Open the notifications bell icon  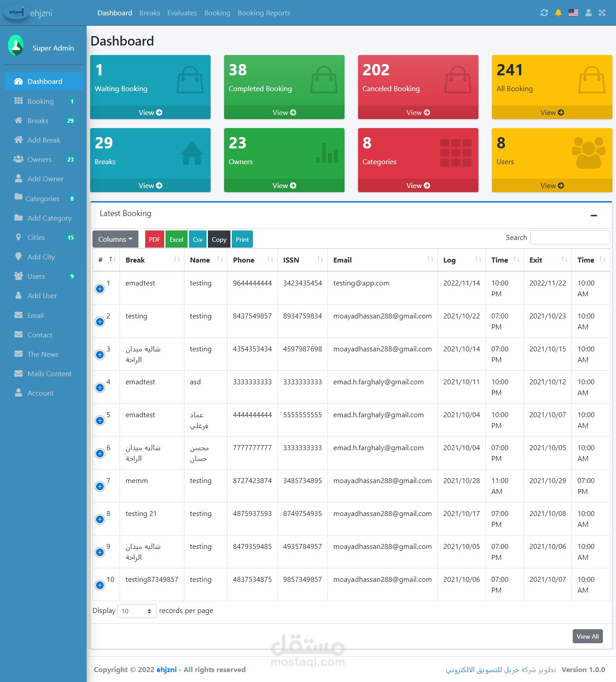pyautogui.click(x=558, y=13)
